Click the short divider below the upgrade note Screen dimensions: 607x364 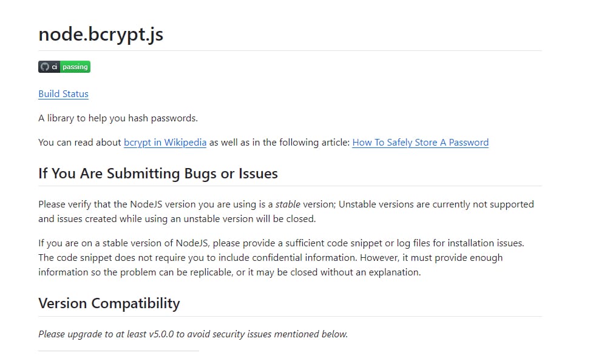click(x=118, y=351)
